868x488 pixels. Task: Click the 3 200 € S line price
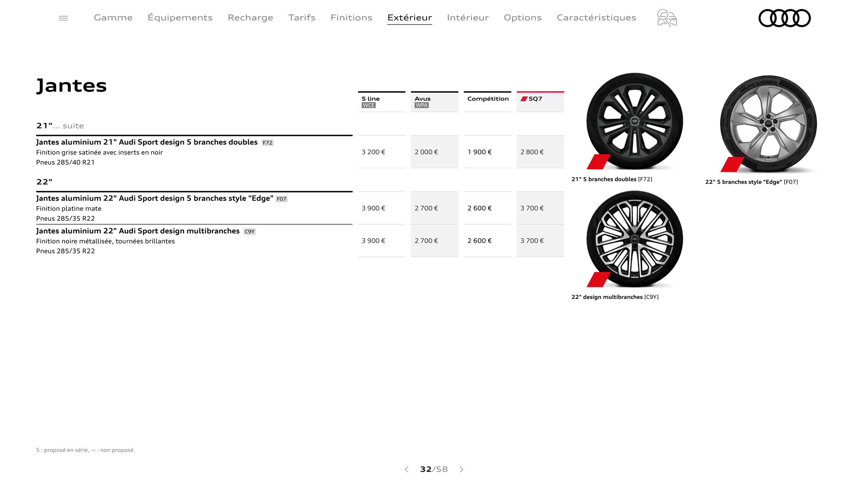pyautogui.click(x=373, y=152)
